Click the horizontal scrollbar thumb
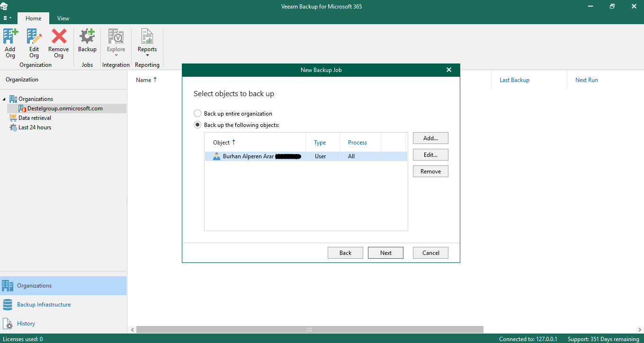Screen dimensions: 644x343 coord(310,329)
